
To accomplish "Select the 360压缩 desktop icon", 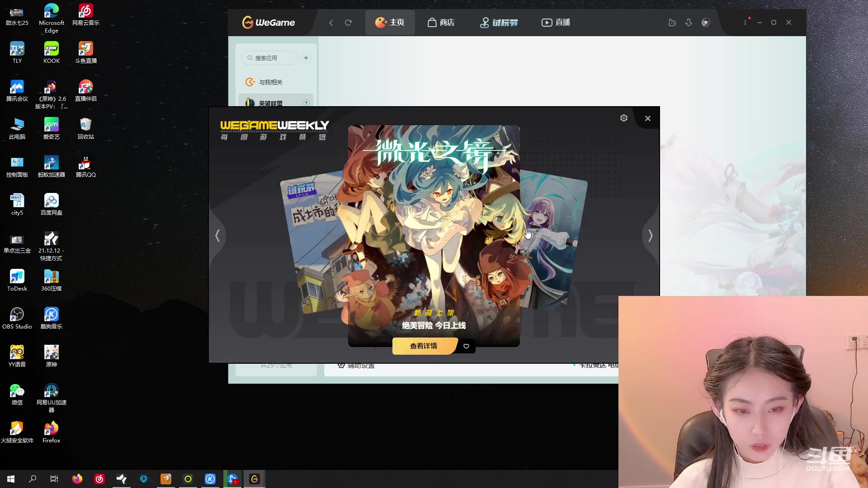I will point(52,280).
